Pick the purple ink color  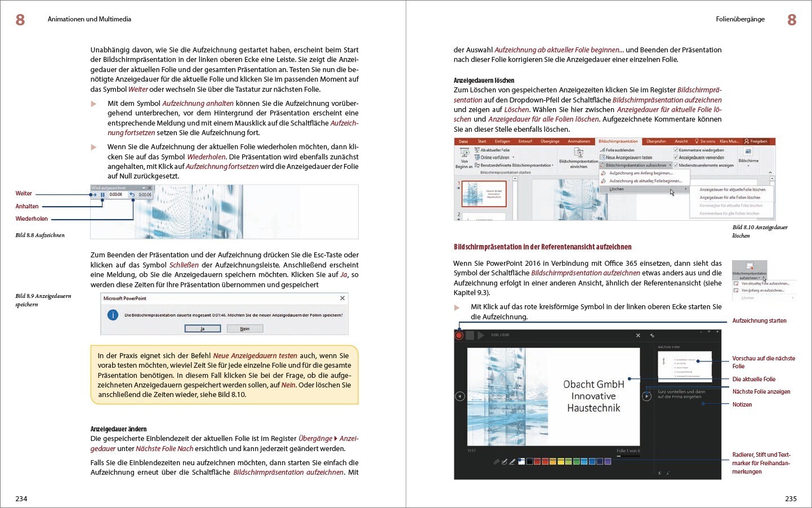pos(608,461)
